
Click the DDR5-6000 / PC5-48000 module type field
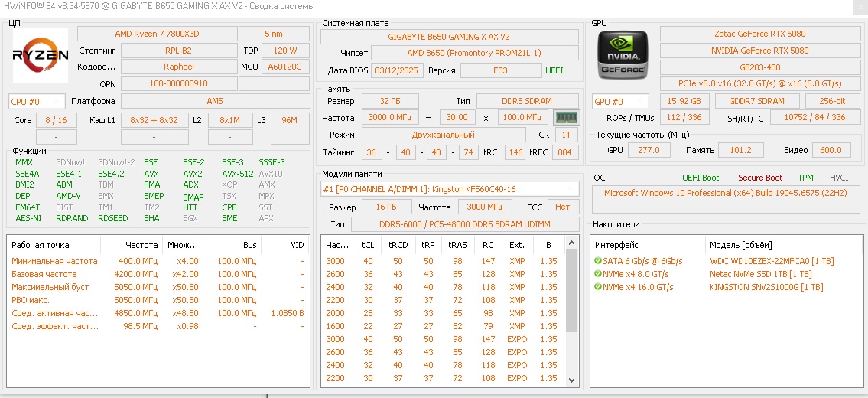[465, 224]
